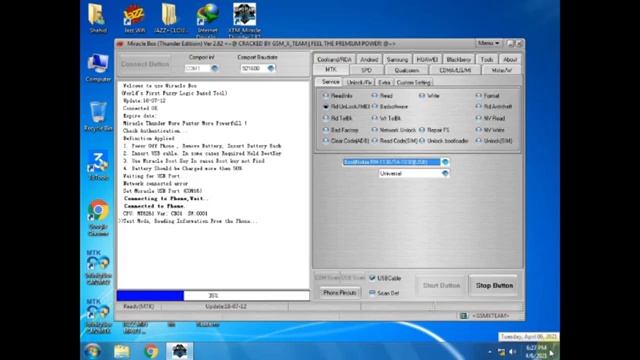Click the Connect Button
Image resolution: width=640 pixels, height=360 pixels.
coord(145,64)
